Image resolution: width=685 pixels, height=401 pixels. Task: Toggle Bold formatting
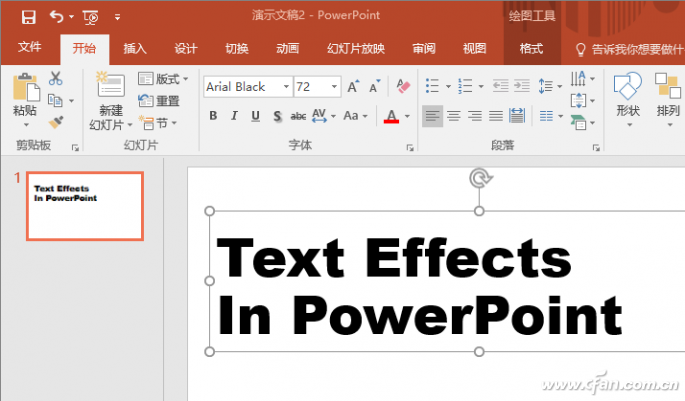click(213, 116)
